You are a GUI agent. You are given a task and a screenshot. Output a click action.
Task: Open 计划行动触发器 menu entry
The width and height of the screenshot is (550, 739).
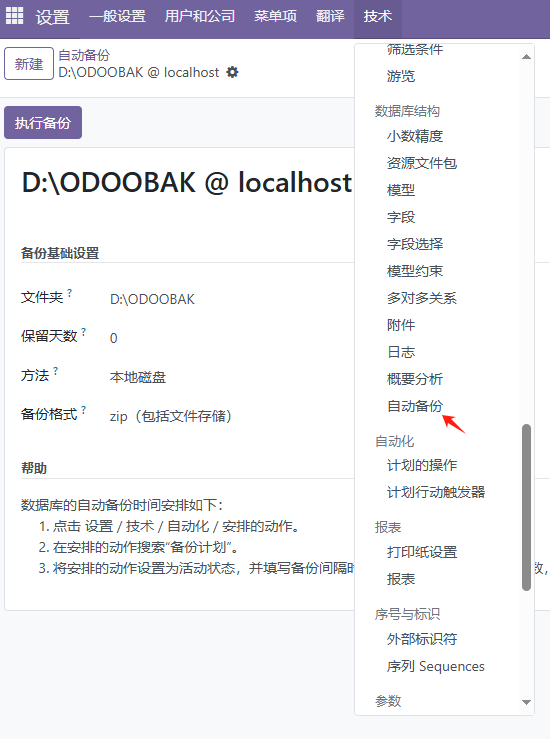[x=436, y=492]
